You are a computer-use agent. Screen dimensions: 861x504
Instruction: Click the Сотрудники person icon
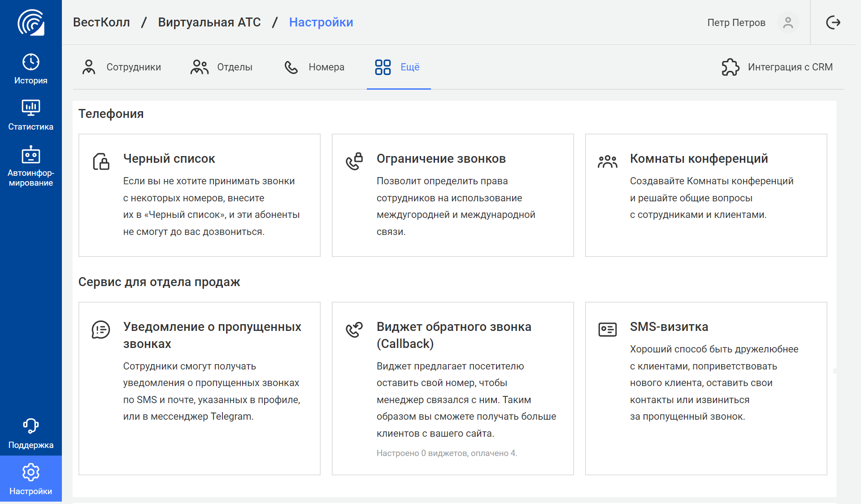(x=89, y=67)
